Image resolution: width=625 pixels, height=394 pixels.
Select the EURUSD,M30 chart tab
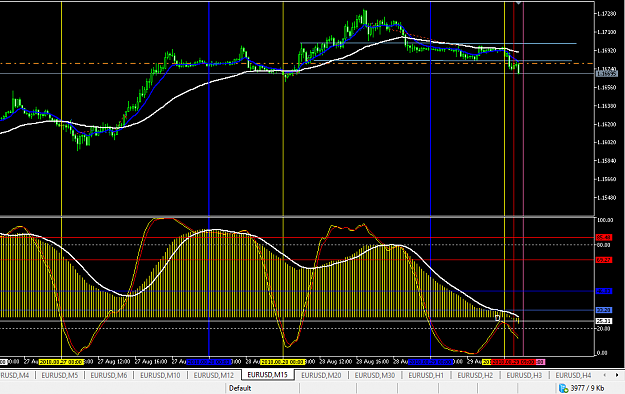click(375, 375)
